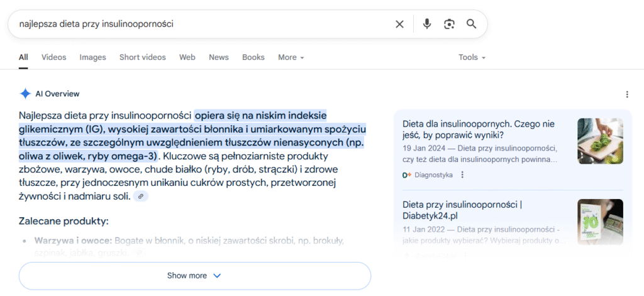Click Diagnostyka source name
Viewport: 644px width, 296px height.
[433, 174]
